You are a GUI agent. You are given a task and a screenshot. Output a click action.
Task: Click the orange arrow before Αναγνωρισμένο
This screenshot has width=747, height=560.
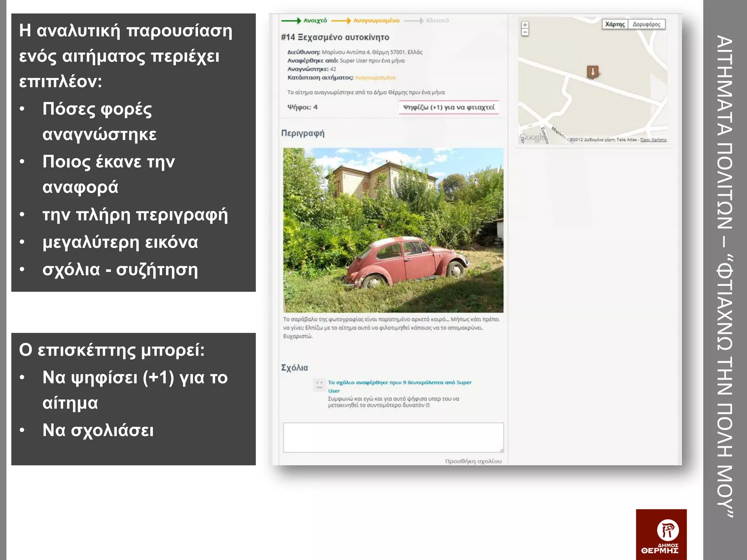(x=341, y=21)
